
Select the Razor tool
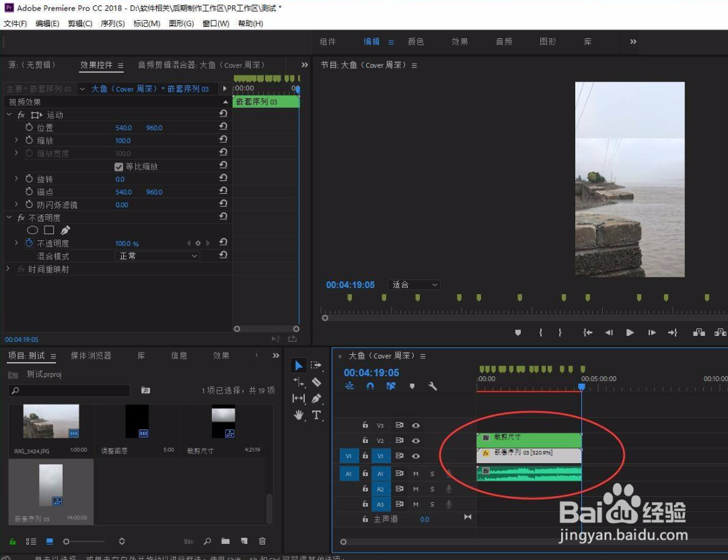coord(316,382)
